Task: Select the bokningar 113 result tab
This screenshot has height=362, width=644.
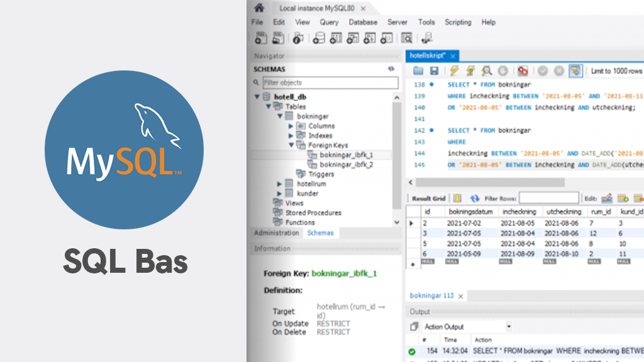Action: tap(431, 295)
